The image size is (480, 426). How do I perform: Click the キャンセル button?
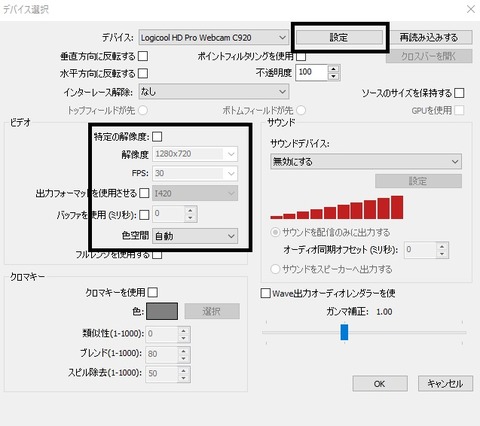[445, 384]
